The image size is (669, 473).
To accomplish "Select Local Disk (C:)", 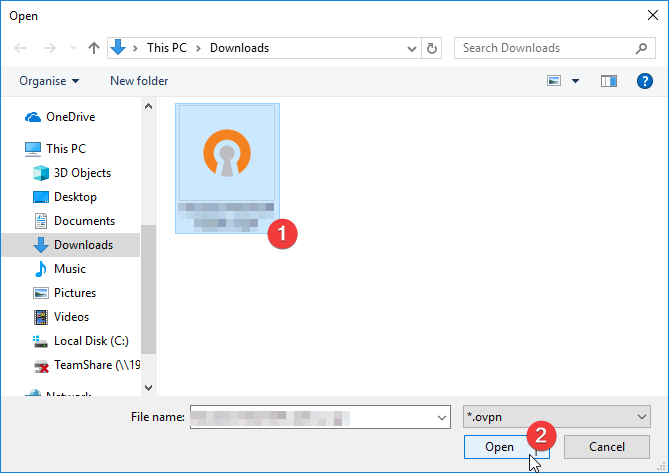I will (91, 341).
